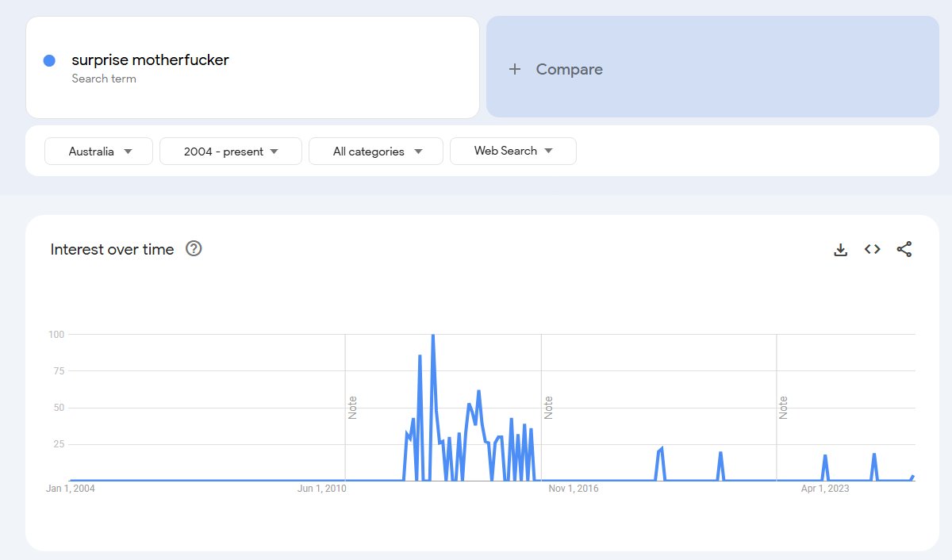Open the All categories dropdown
Viewport: 952px width, 560px height.
376,151
